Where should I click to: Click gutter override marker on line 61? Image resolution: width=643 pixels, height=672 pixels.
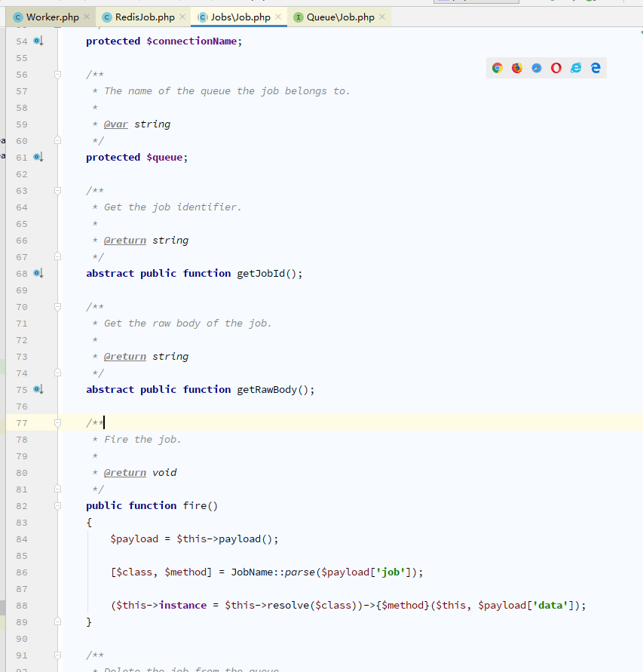tap(38, 158)
